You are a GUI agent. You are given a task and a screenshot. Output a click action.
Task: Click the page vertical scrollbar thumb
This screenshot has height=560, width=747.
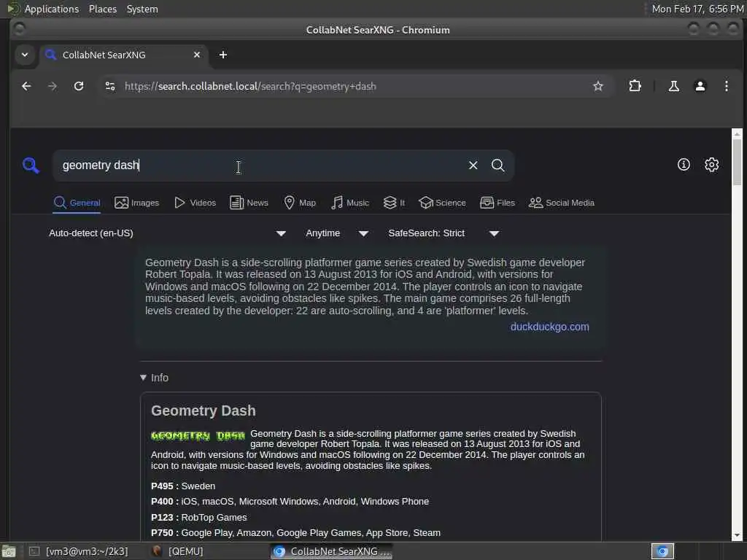pos(737,162)
